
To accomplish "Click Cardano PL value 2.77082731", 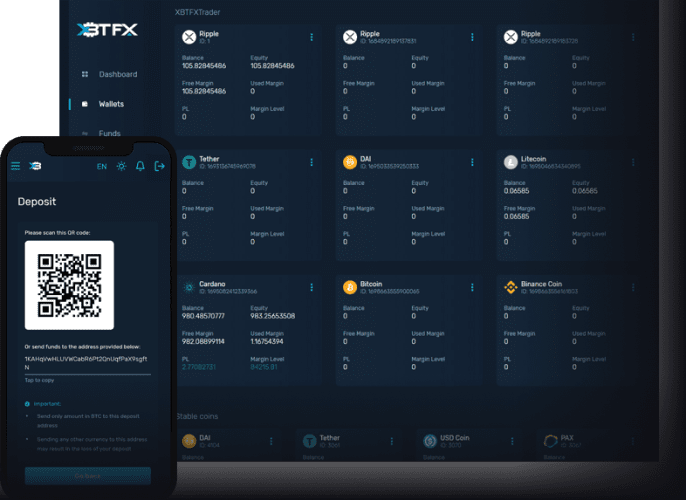I will click(x=199, y=367).
